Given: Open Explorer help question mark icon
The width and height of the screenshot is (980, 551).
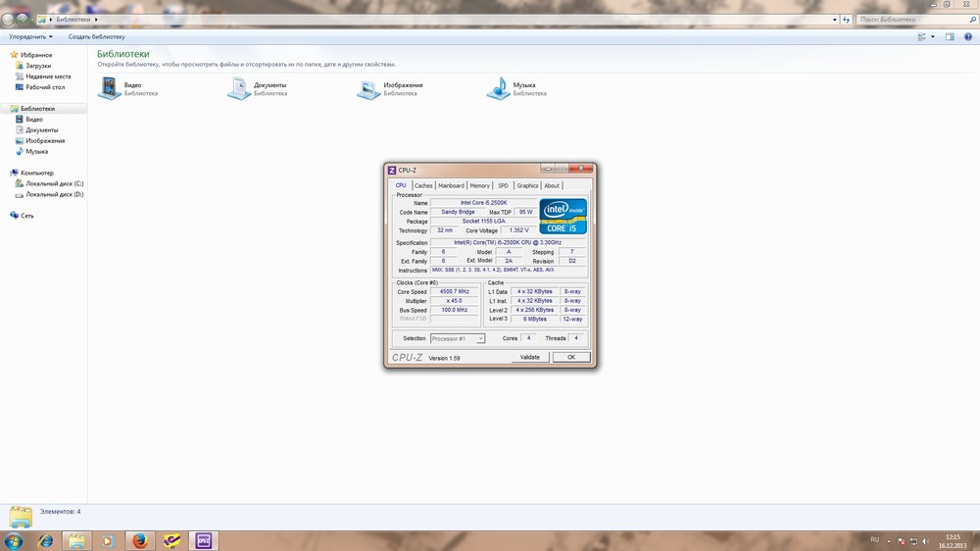Looking at the screenshot, I should coord(968,37).
